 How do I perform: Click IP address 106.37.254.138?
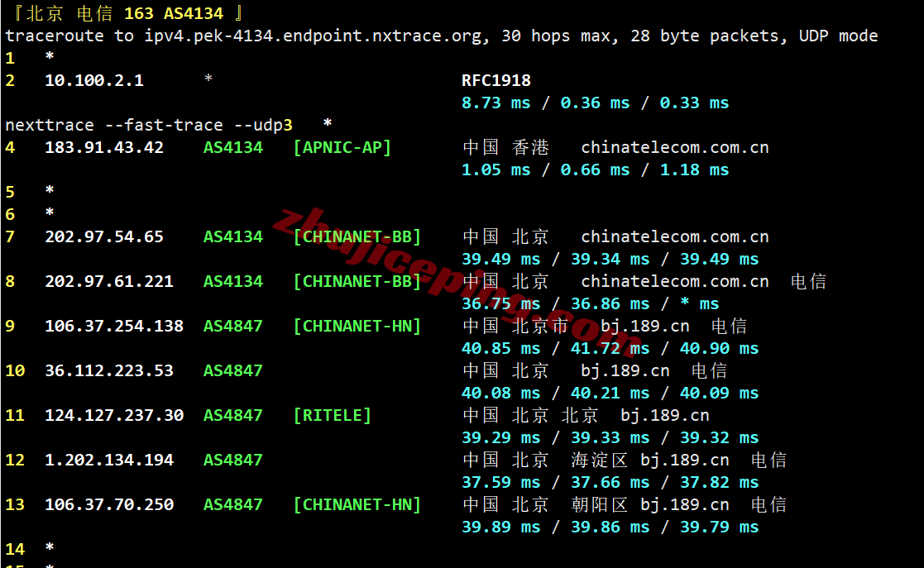[x=114, y=327]
